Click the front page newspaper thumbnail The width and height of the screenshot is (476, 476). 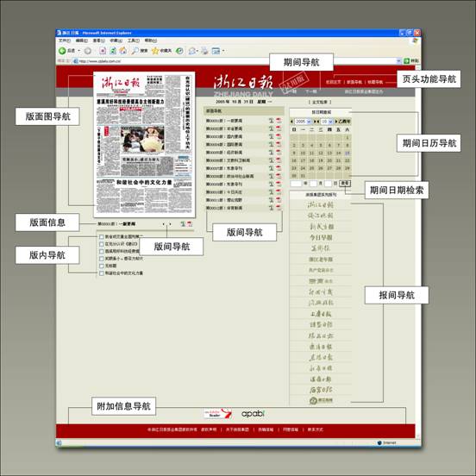[144, 144]
